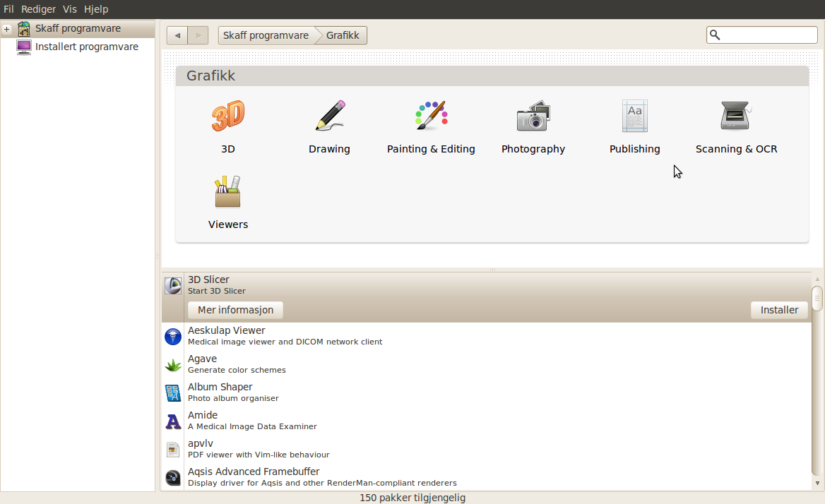This screenshot has width=825, height=504.
Task: Click 'A Medical Image Data Examiner' description
Action: tap(252, 426)
